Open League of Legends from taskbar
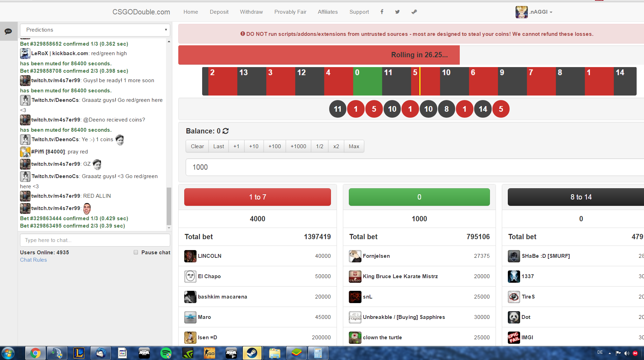The width and height of the screenshot is (644, 360). coord(79,353)
